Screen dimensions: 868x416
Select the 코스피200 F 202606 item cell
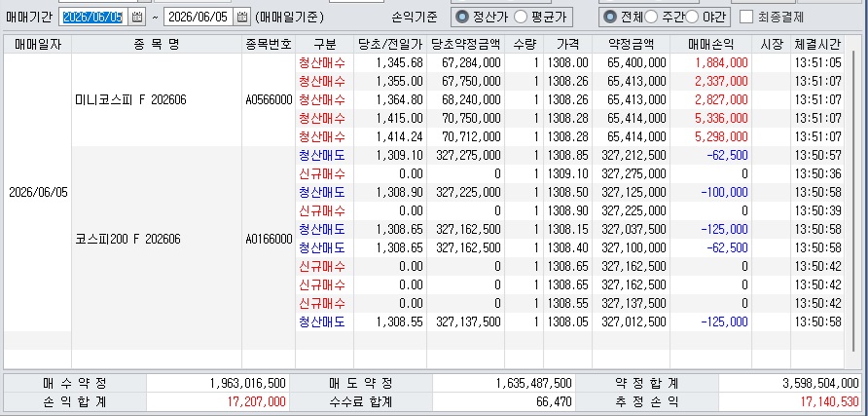[x=157, y=239]
